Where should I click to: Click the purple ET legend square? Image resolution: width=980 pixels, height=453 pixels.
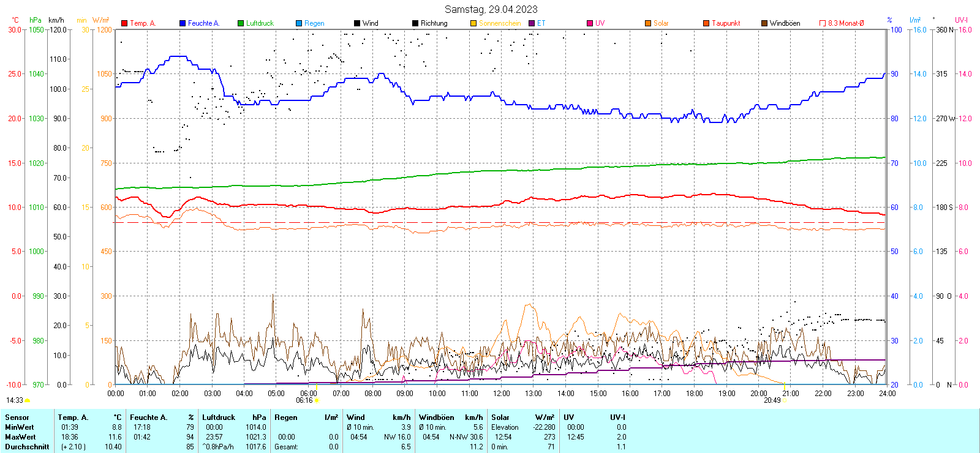click(x=532, y=23)
